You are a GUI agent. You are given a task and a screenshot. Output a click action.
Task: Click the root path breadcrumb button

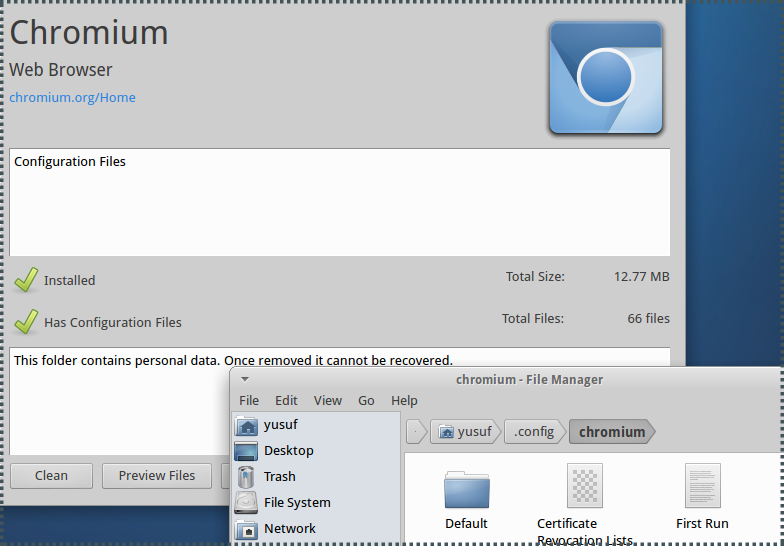coord(416,432)
